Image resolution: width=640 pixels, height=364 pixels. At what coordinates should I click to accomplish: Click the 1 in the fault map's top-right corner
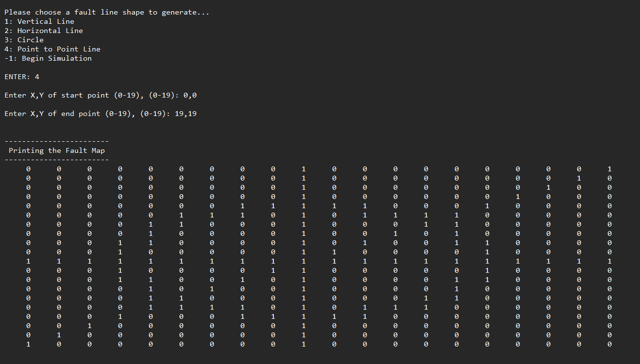coord(609,169)
